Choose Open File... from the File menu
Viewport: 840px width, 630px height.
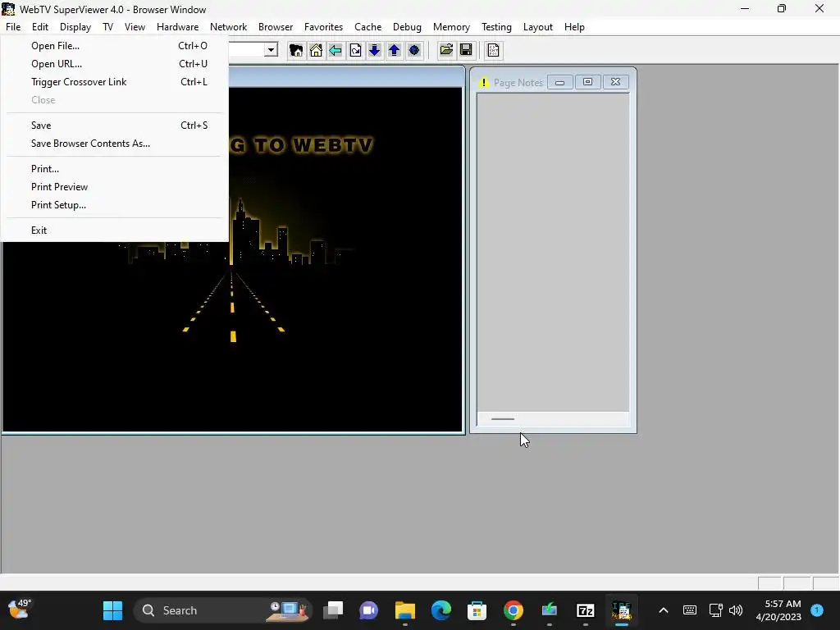(x=115, y=46)
